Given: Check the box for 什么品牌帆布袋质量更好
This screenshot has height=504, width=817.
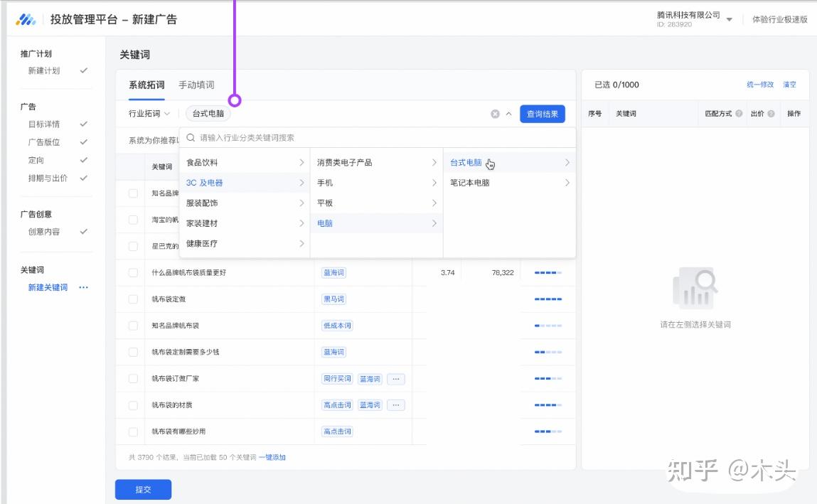Looking at the screenshot, I should (x=133, y=273).
